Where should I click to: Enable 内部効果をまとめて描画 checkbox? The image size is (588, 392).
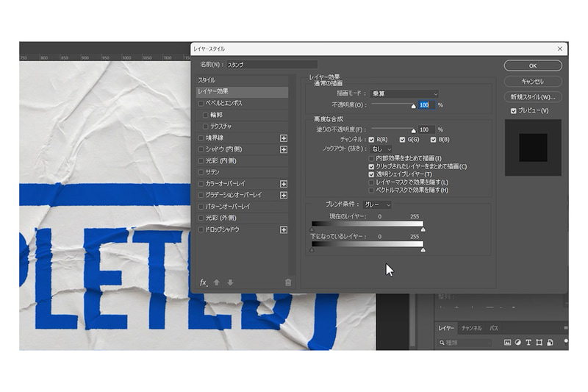[371, 158]
